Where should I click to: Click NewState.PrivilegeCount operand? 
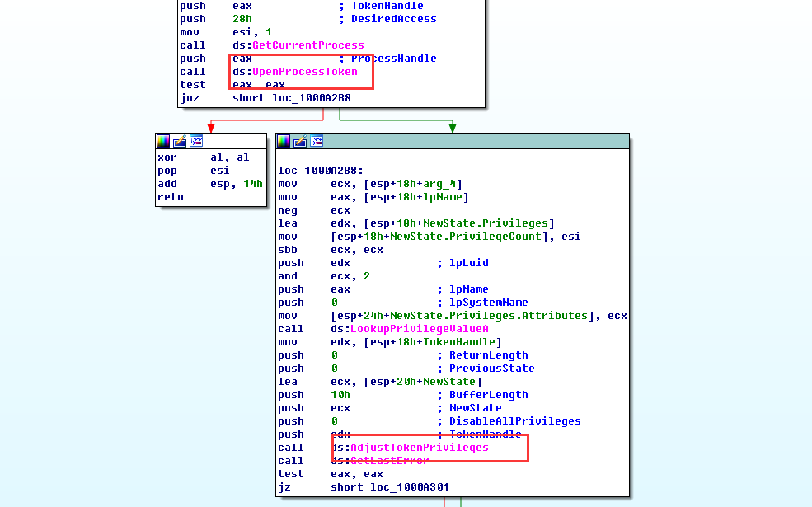click(466, 237)
